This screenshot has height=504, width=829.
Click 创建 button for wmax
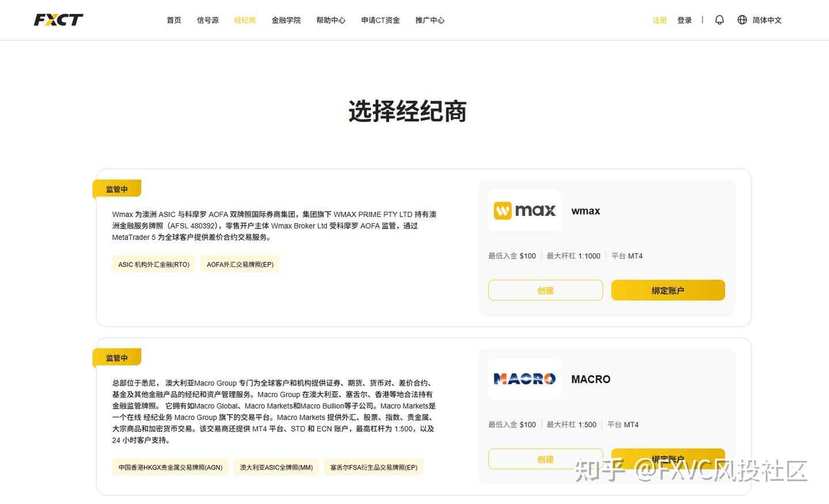(545, 290)
